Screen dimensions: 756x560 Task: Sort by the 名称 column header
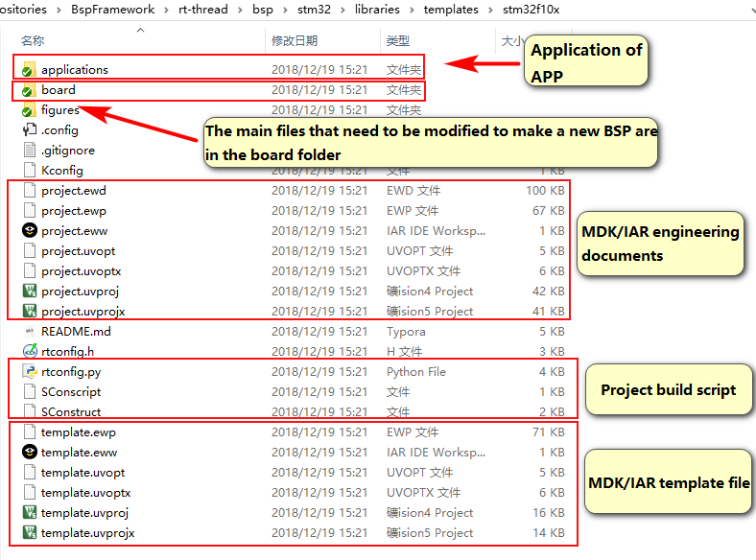(33, 41)
